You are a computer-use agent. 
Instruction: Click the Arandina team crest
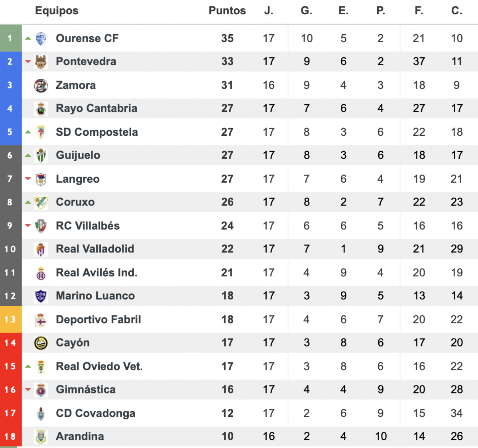(x=41, y=437)
